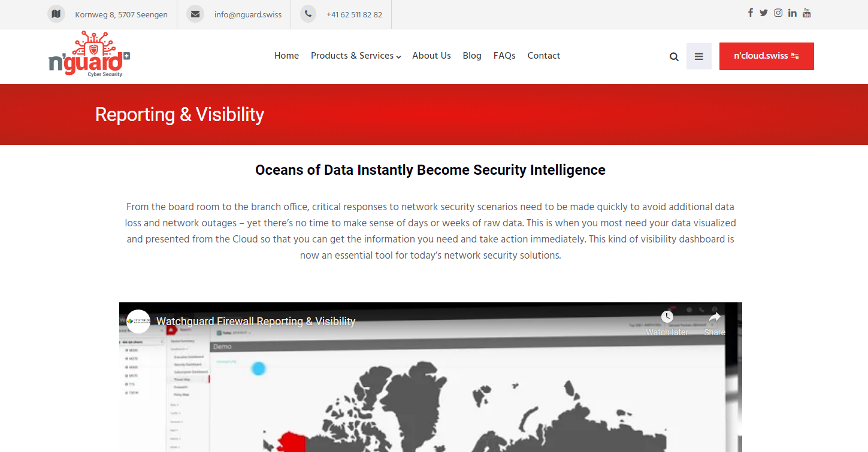The width and height of the screenshot is (868, 452).
Task: Click the phone icon in top bar
Action: [308, 14]
